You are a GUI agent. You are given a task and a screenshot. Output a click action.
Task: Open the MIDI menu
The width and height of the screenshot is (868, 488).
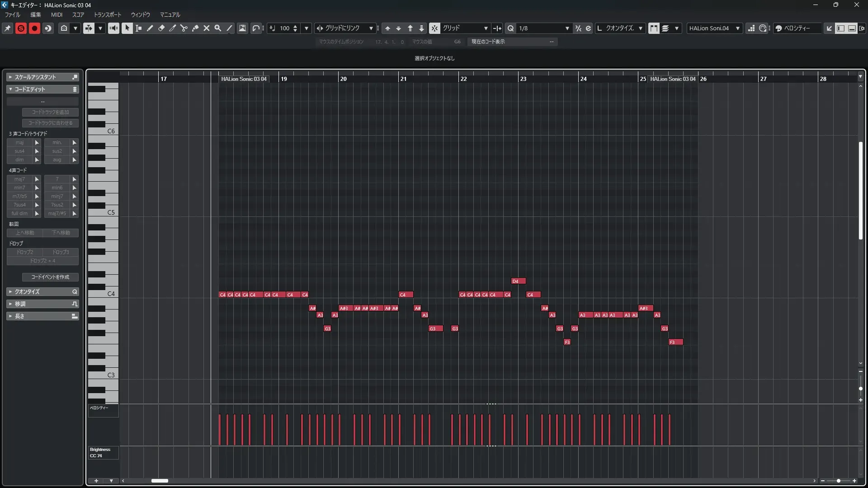click(x=57, y=14)
